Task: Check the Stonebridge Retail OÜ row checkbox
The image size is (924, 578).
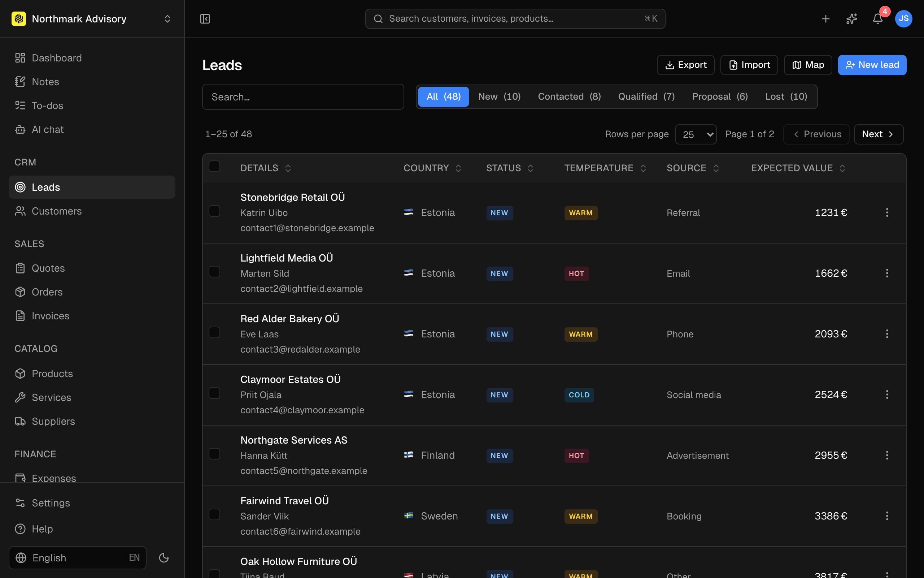Action: pyautogui.click(x=215, y=211)
